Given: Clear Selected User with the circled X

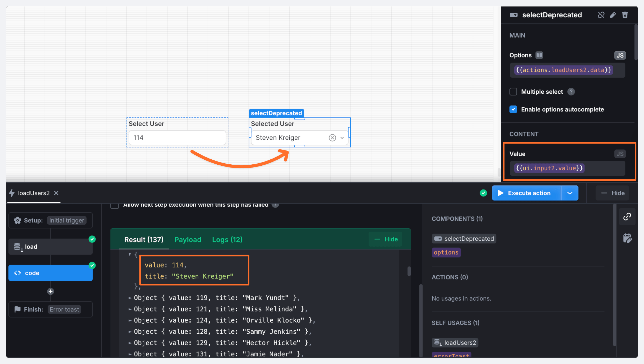Looking at the screenshot, I should tap(332, 138).
